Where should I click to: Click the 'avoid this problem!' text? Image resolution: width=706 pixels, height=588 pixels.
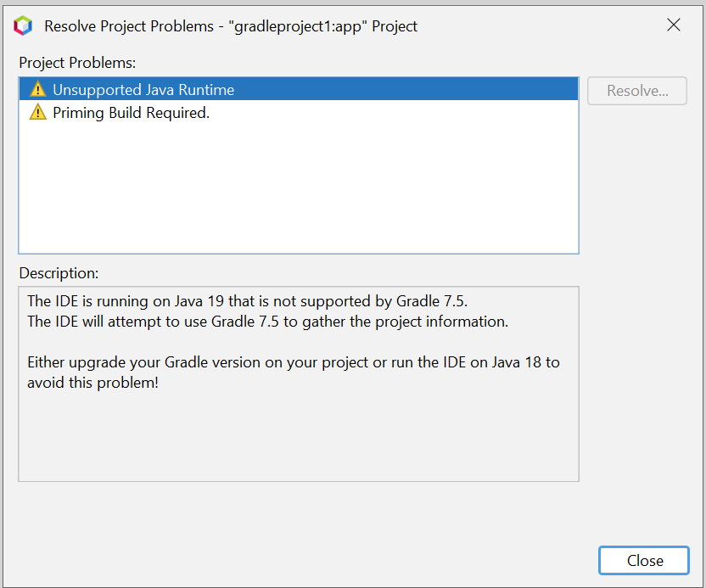pyautogui.click(x=92, y=383)
